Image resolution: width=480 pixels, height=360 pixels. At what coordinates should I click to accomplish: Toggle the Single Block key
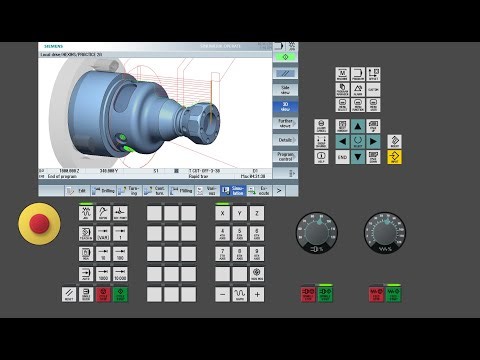coord(86,295)
